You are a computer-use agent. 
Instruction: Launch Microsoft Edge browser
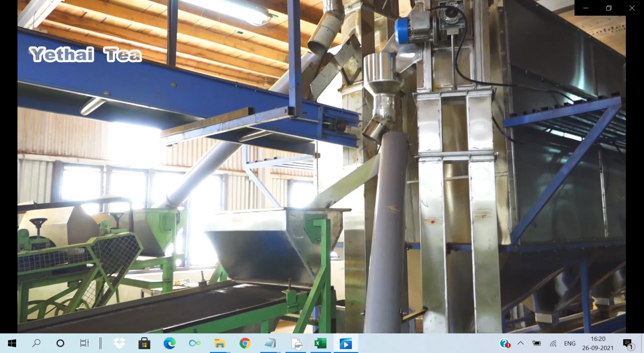click(169, 343)
